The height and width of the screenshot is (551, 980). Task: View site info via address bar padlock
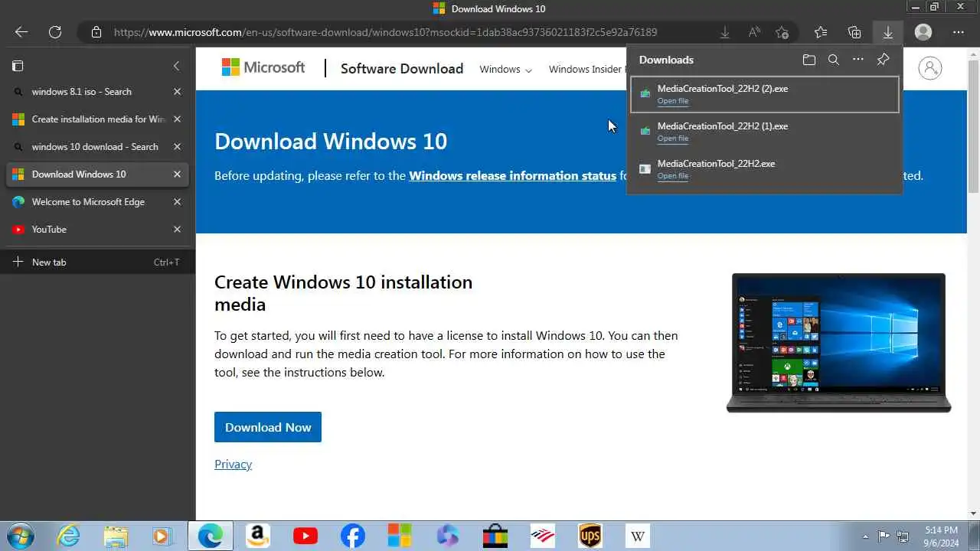(96, 32)
